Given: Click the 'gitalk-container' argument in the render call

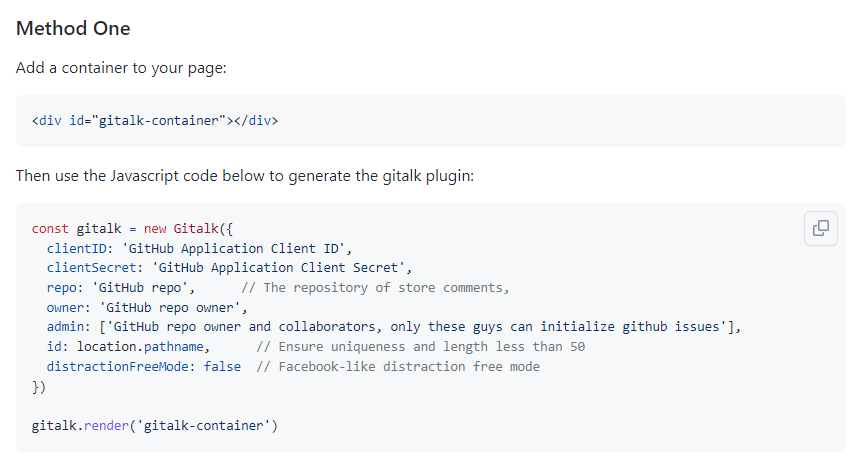Looking at the screenshot, I should pyautogui.click(x=207, y=426).
